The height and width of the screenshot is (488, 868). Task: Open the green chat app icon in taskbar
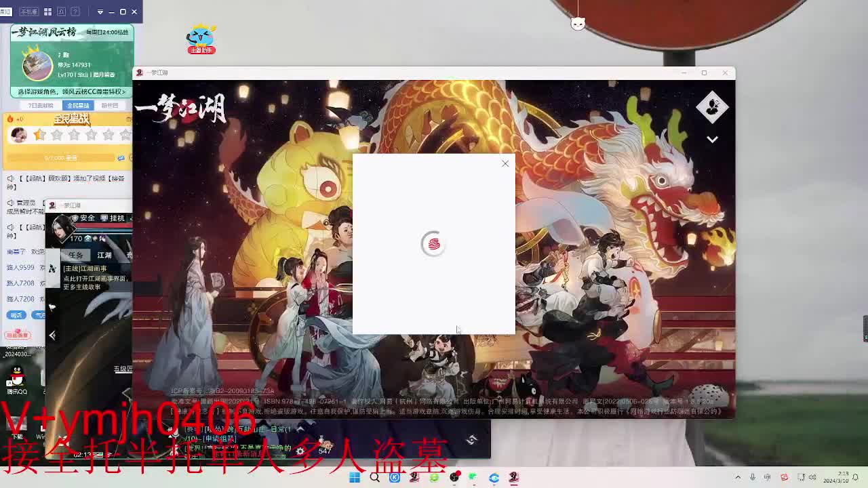click(473, 477)
